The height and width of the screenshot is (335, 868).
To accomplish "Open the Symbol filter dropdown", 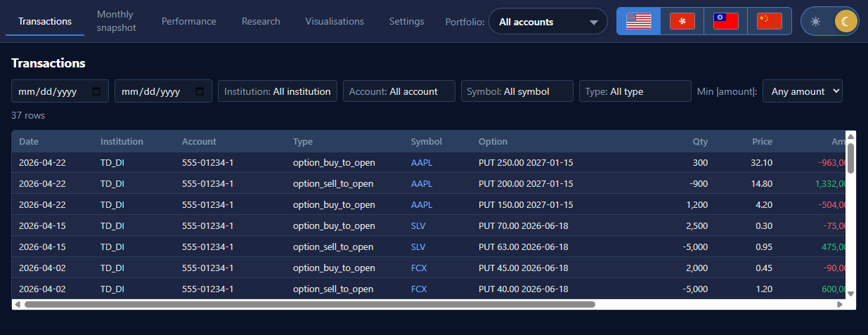I will point(517,91).
